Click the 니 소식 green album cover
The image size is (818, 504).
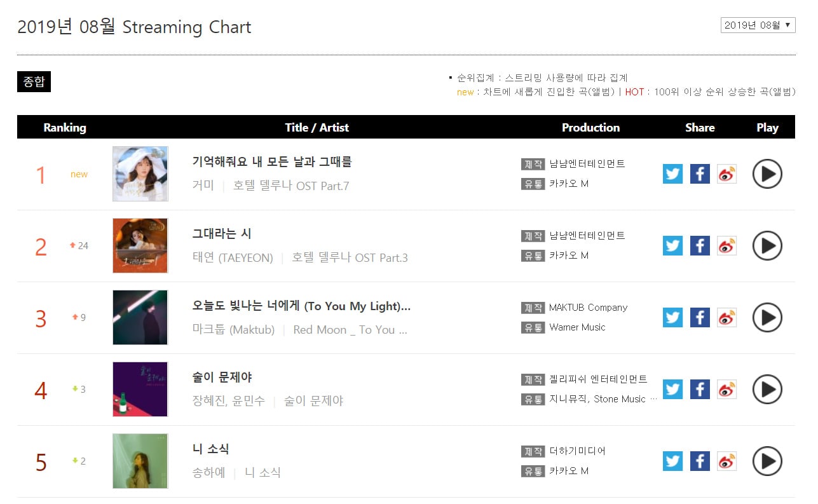click(x=140, y=461)
